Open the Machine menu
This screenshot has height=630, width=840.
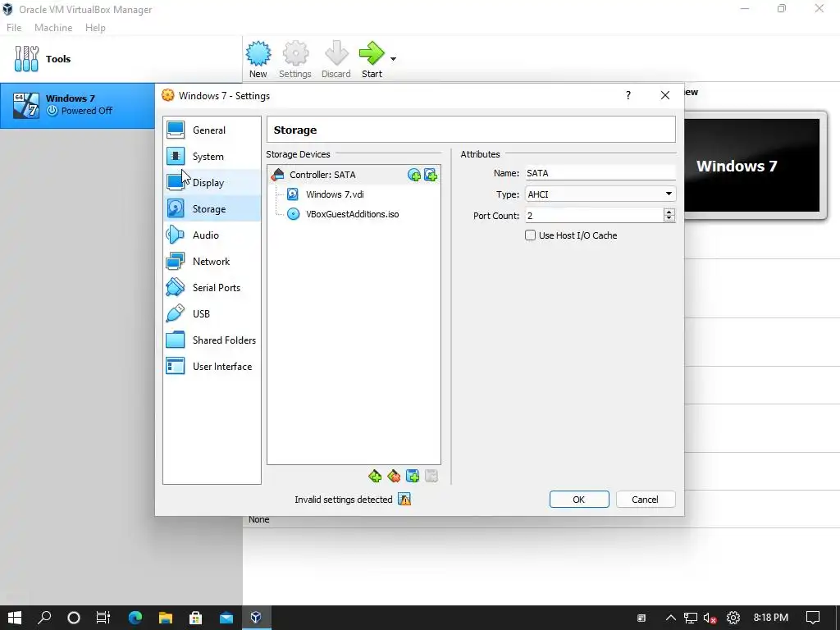pos(53,28)
